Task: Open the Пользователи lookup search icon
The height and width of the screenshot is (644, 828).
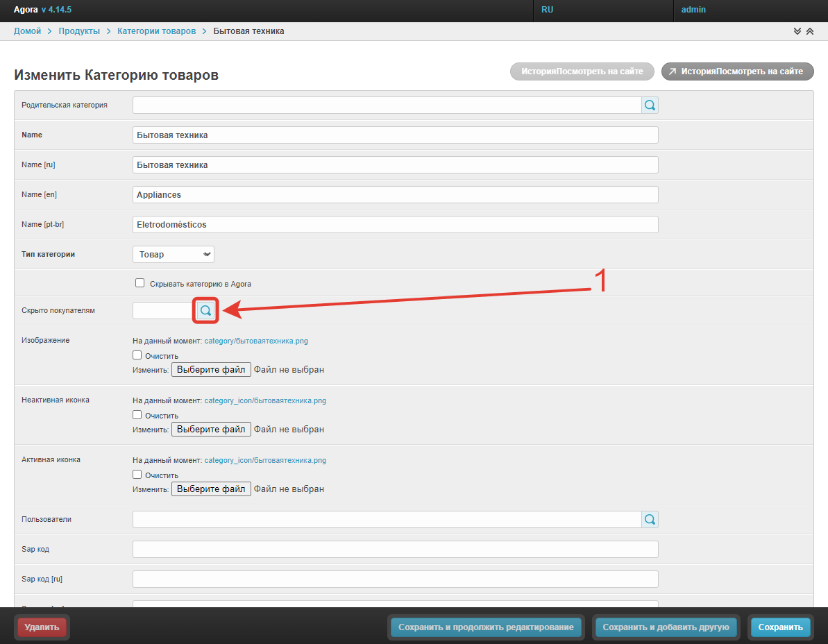Action: pos(650,520)
